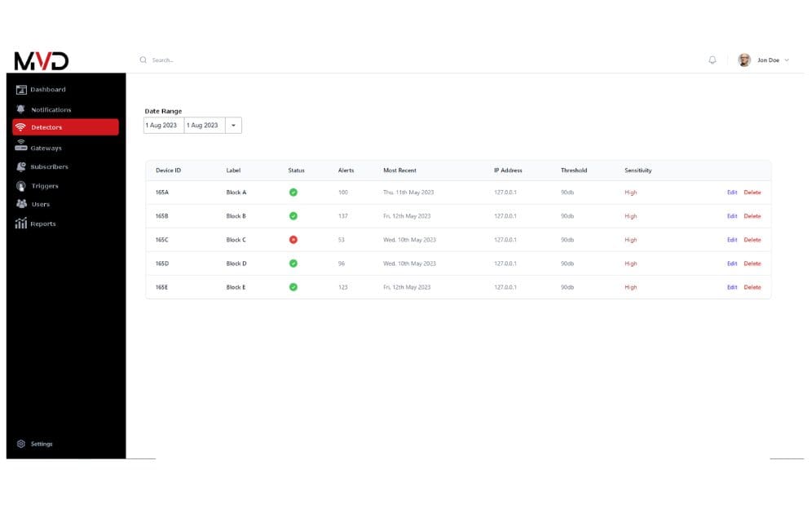The height and width of the screenshot is (527, 812).
Task: Click Jon Doe profile avatar
Action: [x=744, y=60]
